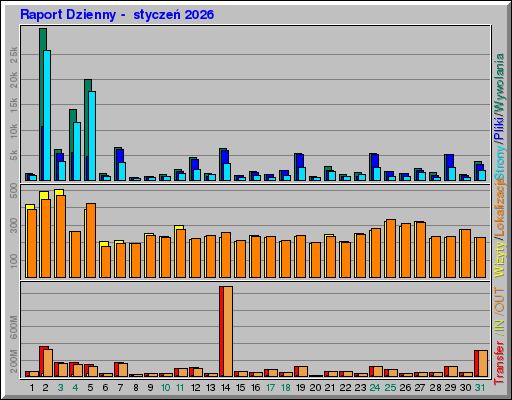Click the blue Pliki legend label

500,128
